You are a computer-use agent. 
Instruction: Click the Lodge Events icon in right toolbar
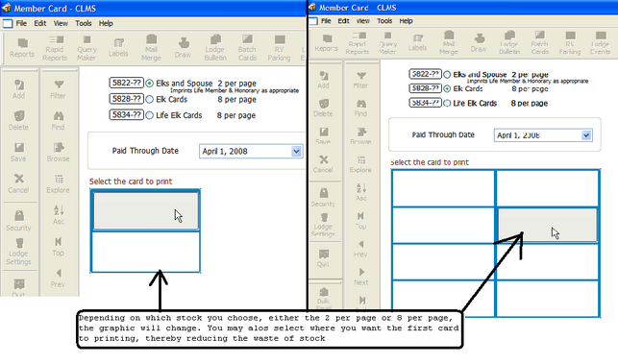[x=600, y=43]
